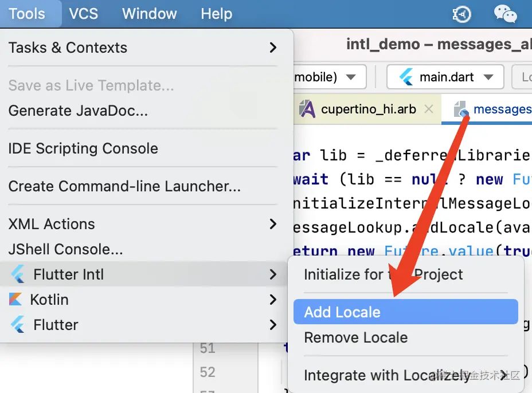Select Add Locale from the submenu
This screenshot has width=532, height=393.
pyautogui.click(x=342, y=312)
